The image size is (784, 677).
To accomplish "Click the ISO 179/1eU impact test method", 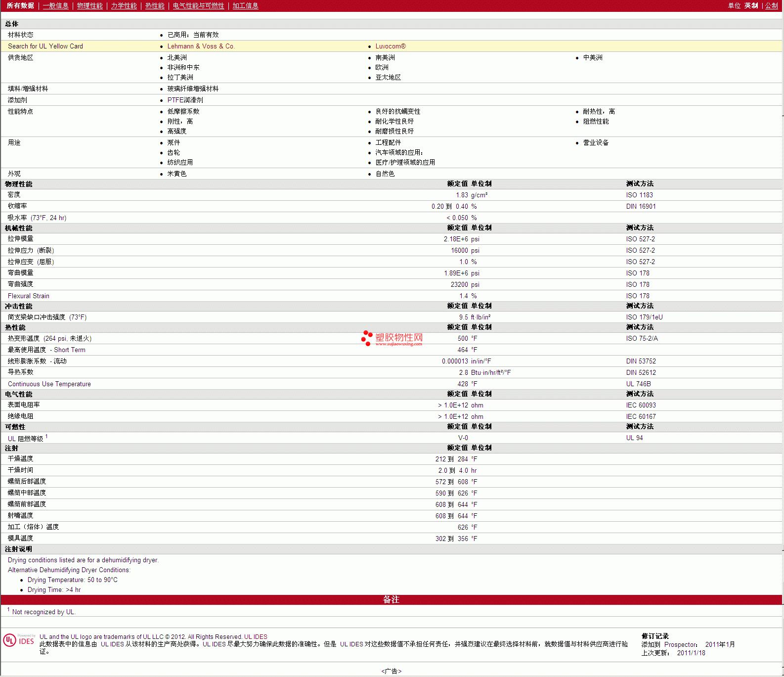I will click(644, 317).
